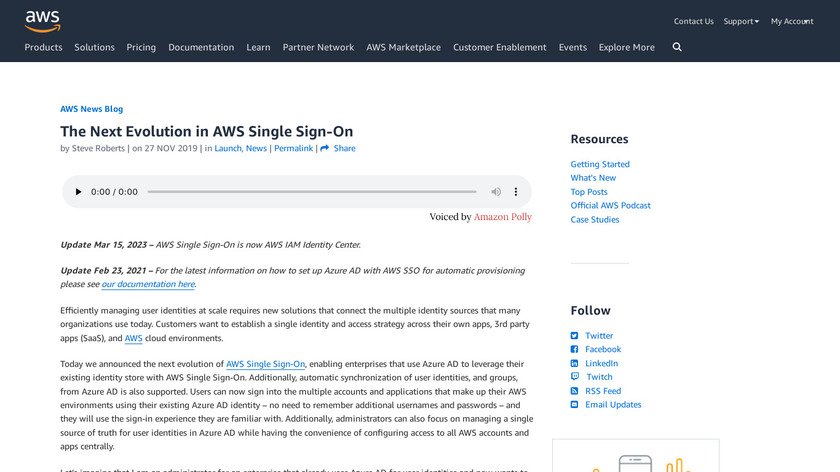Click the Share arrow icon
Screen dimensions: 840x472
(325, 148)
